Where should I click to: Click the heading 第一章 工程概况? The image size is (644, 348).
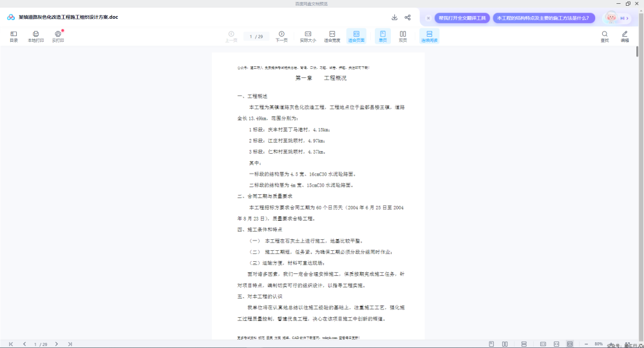321,78
